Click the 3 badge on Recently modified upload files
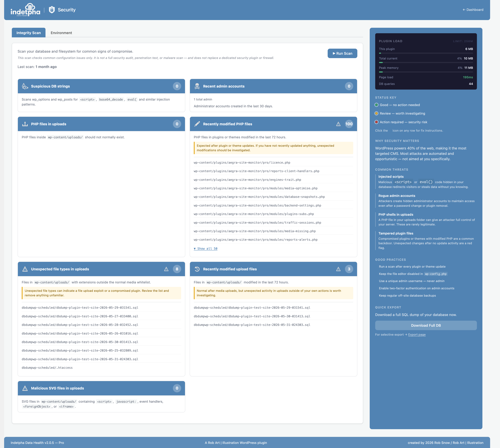Screen dimensions: 500x448 349,269
